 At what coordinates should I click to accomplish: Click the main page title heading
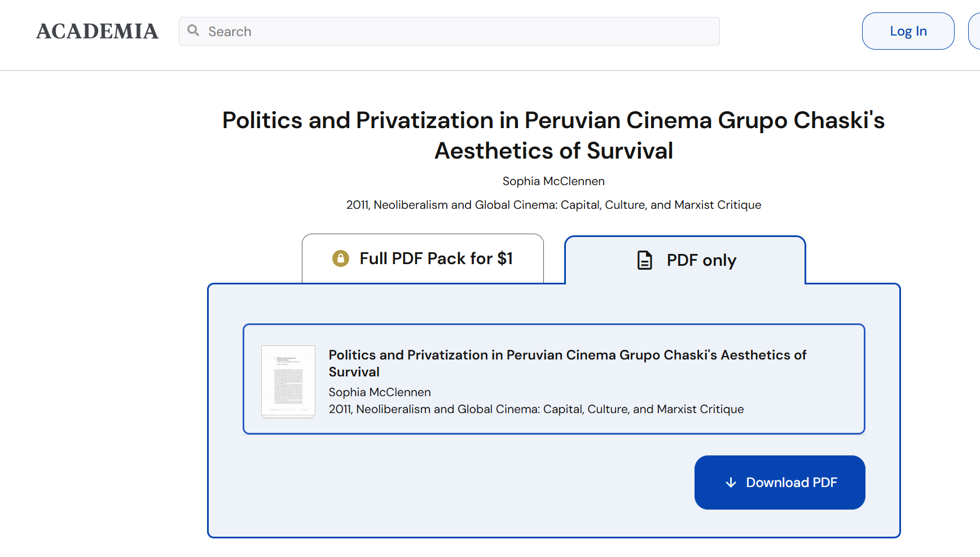point(553,135)
